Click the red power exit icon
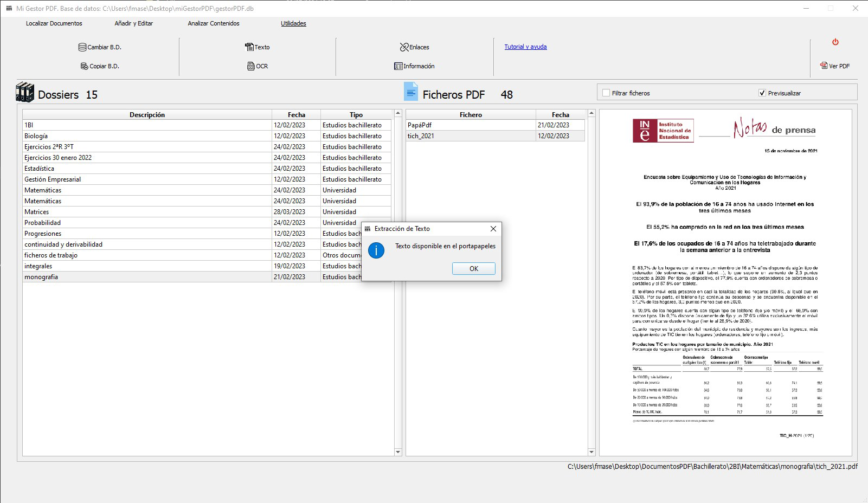The image size is (868, 503). point(835,42)
